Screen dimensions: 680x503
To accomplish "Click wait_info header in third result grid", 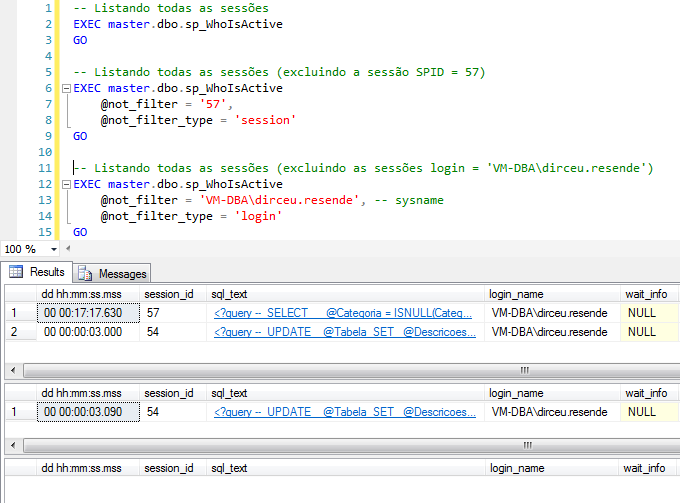I will click(x=647, y=468).
